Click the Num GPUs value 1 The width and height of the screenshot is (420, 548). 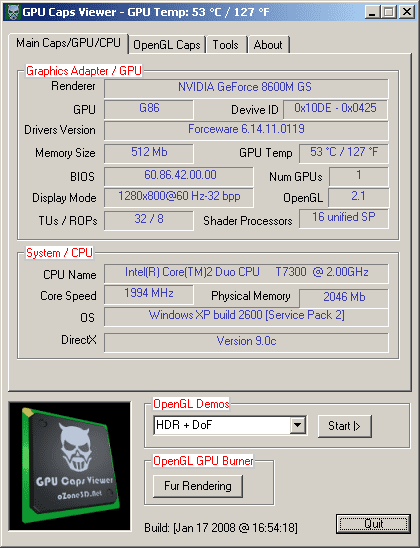coord(359,176)
